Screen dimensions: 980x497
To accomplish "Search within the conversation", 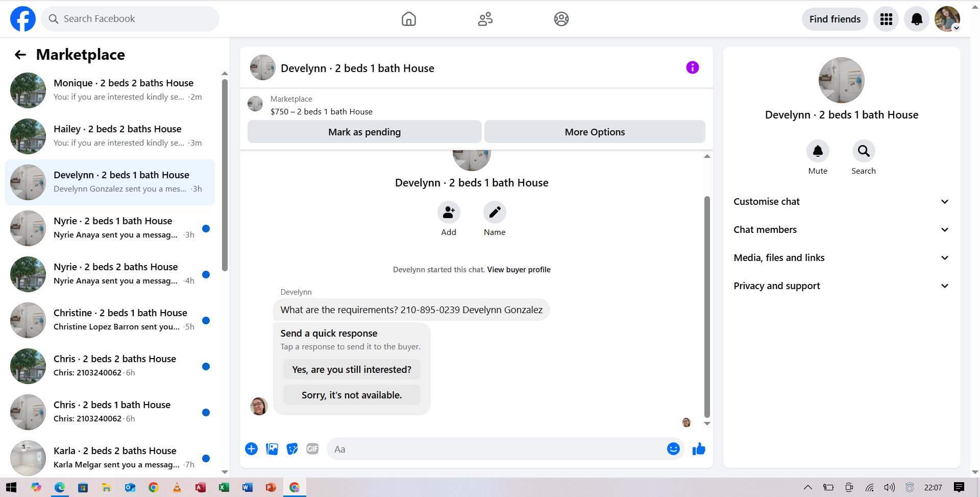I will coord(864,151).
